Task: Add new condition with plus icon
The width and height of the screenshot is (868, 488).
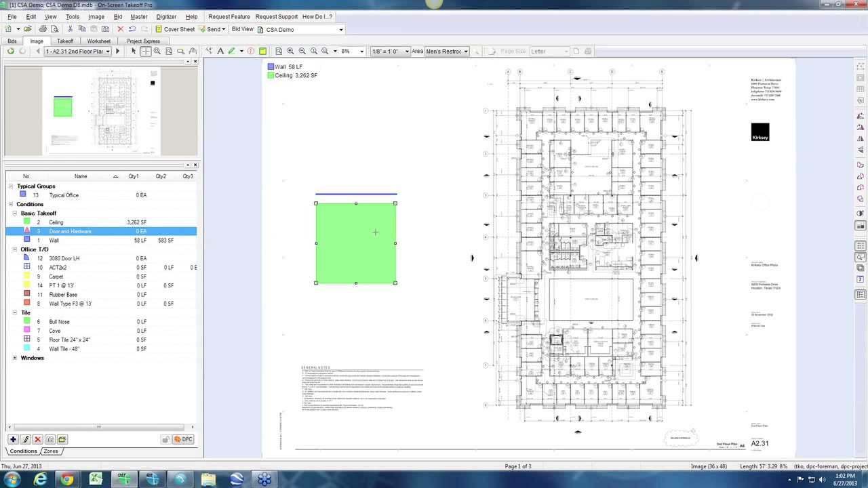Action: pos(13,439)
